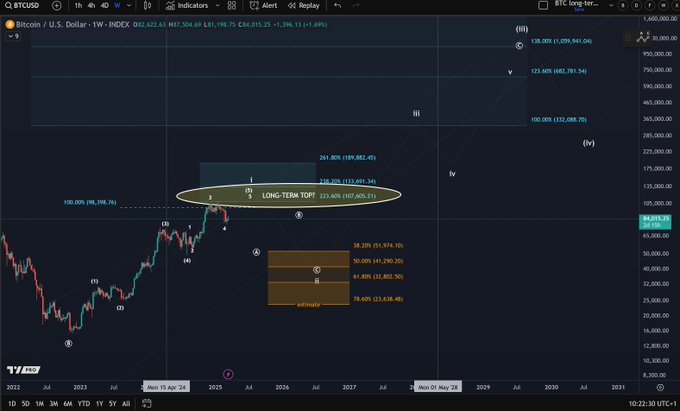Click the round S button in top bar
Image resolution: width=680 pixels, height=411 pixels.
coord(623,6)
